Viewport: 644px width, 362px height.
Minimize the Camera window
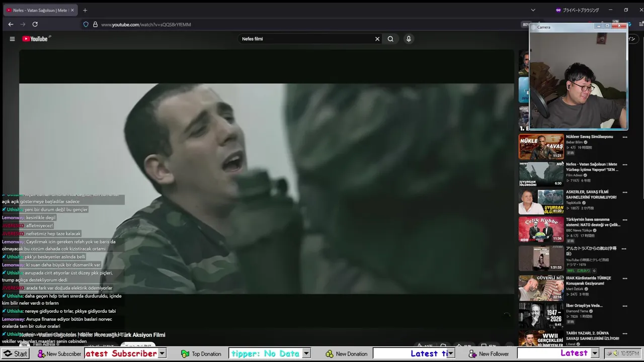(598, 26)
